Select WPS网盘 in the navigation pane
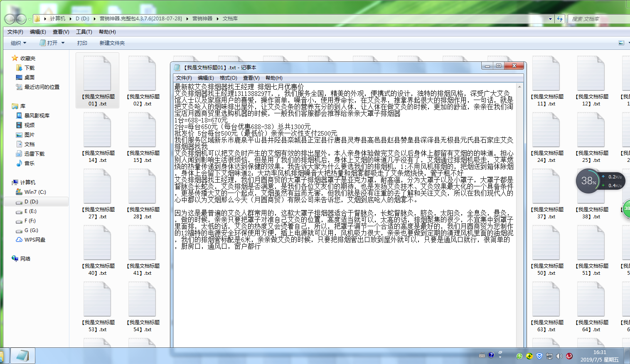Screen dimensions: 630x364 [x=34, y=240]
